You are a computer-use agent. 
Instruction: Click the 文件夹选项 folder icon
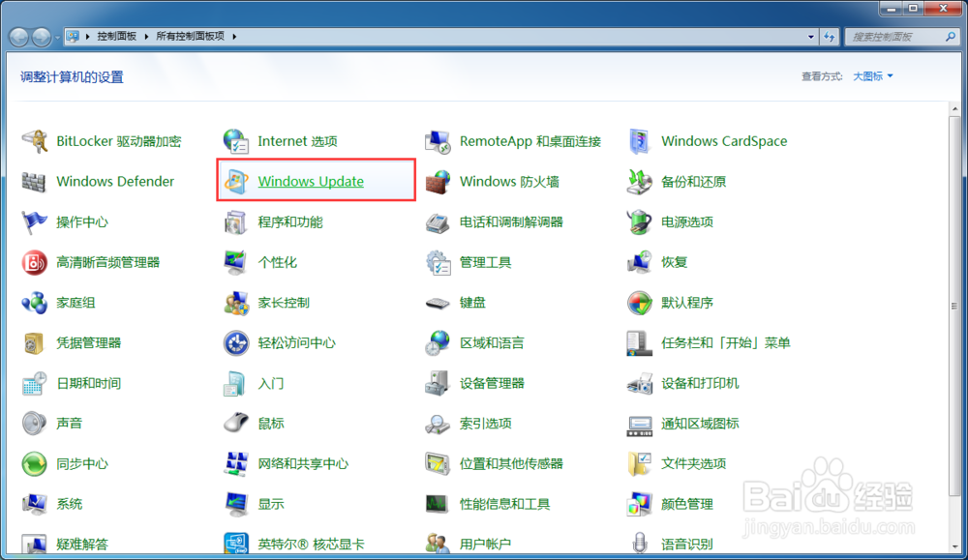point(640,464)
